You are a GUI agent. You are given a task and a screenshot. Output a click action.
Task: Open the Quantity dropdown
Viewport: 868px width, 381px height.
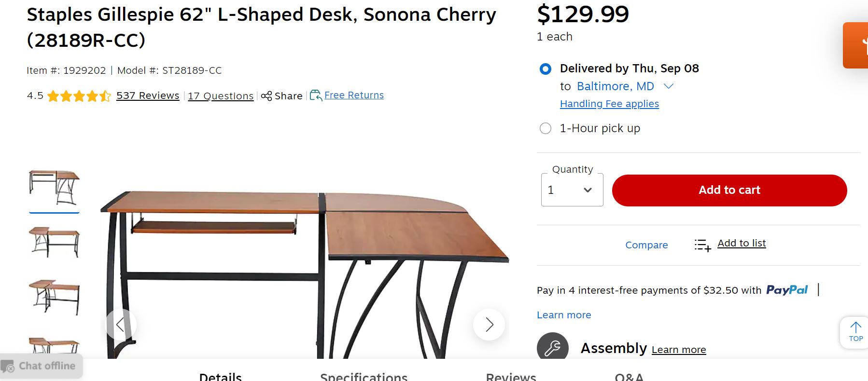tap(572, 190)
